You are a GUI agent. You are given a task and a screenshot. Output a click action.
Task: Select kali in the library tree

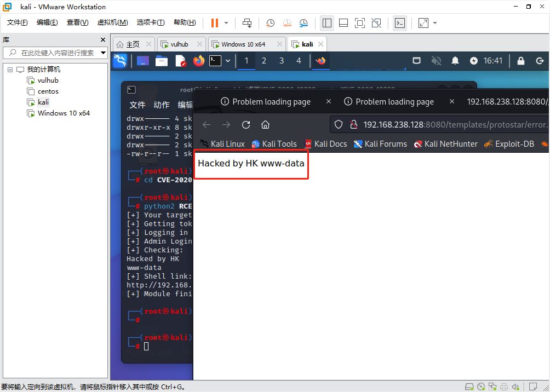(x=38, y=102)
